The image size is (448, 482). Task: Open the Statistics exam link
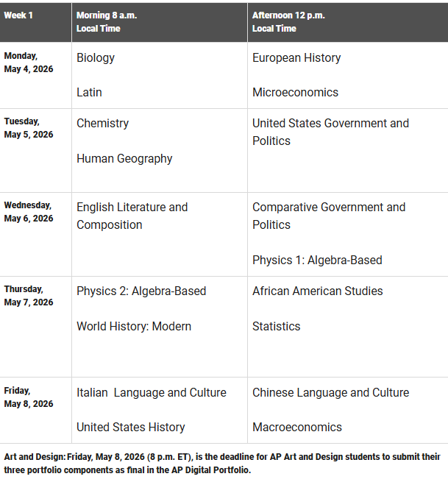tap(276, 326)
